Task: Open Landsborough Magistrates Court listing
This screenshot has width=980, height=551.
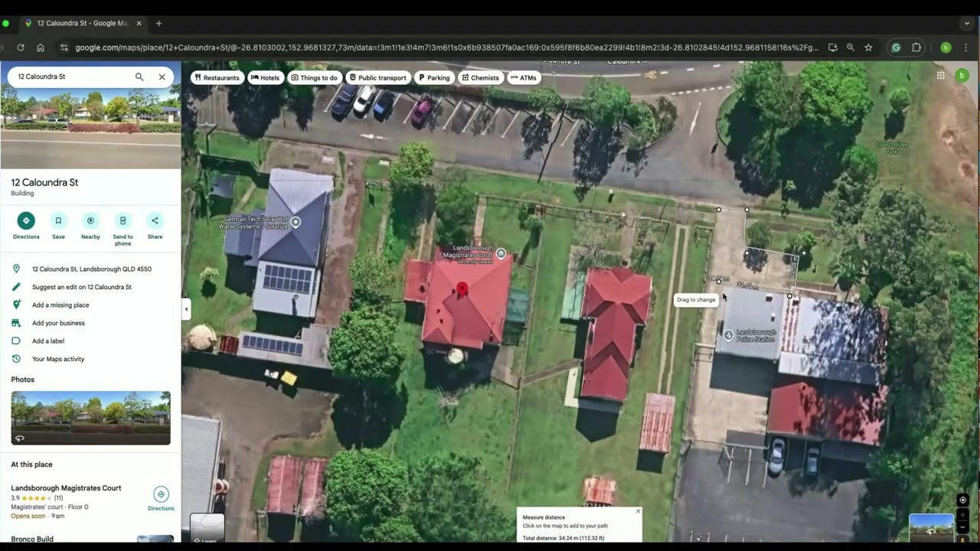Action: coord(66,487)
